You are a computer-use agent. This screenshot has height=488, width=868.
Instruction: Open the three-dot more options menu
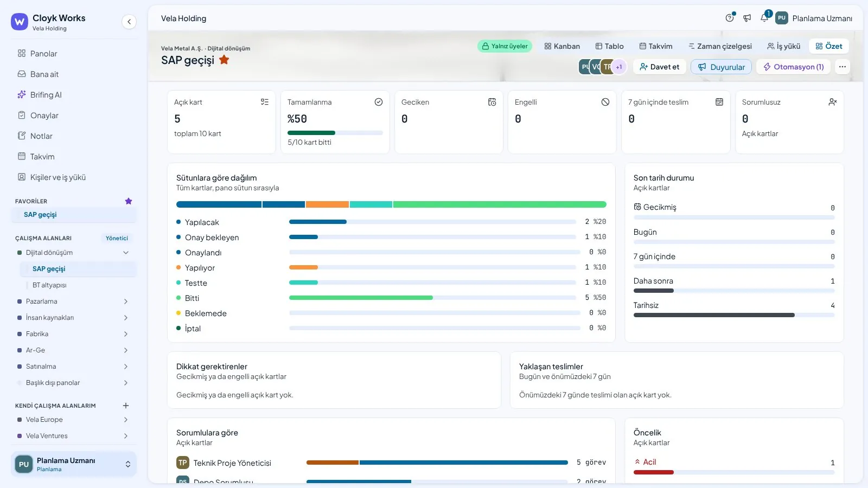coord(842,67)
